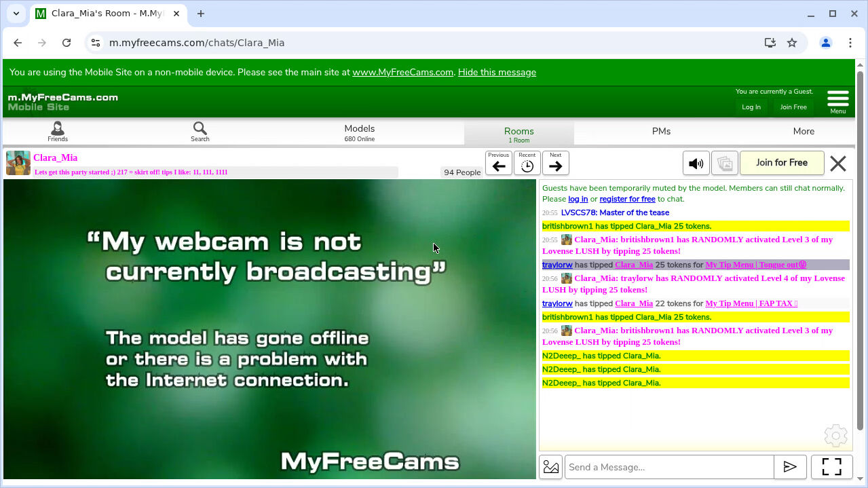Switch to the Models tab
Image resolution: width=868 pixels, height=488 pixels.
point(359,132)
